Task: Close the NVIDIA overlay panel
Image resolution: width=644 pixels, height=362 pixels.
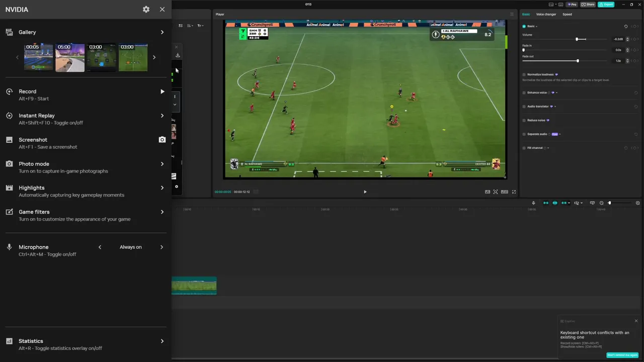Action: [x=162, y=9]
